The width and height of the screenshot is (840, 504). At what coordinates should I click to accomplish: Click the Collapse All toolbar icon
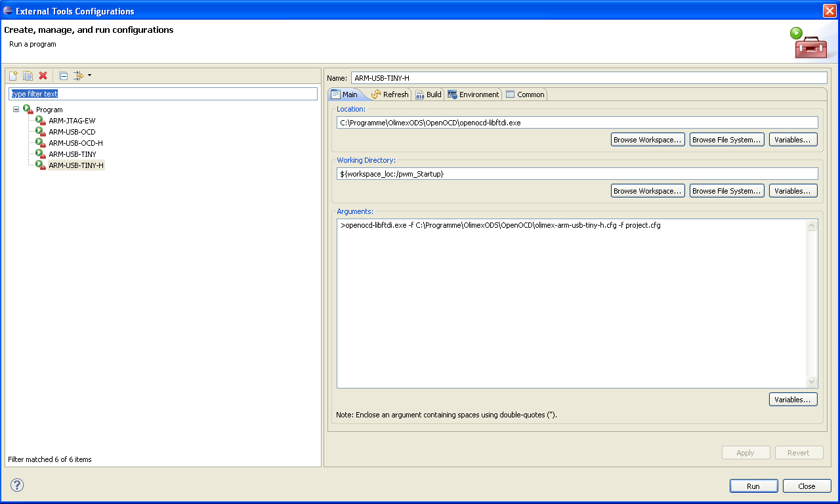coord(63,75)
